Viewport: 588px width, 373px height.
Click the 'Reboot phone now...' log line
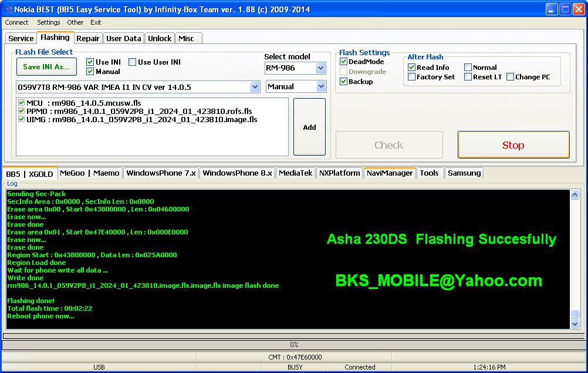[x=40, y=316]
